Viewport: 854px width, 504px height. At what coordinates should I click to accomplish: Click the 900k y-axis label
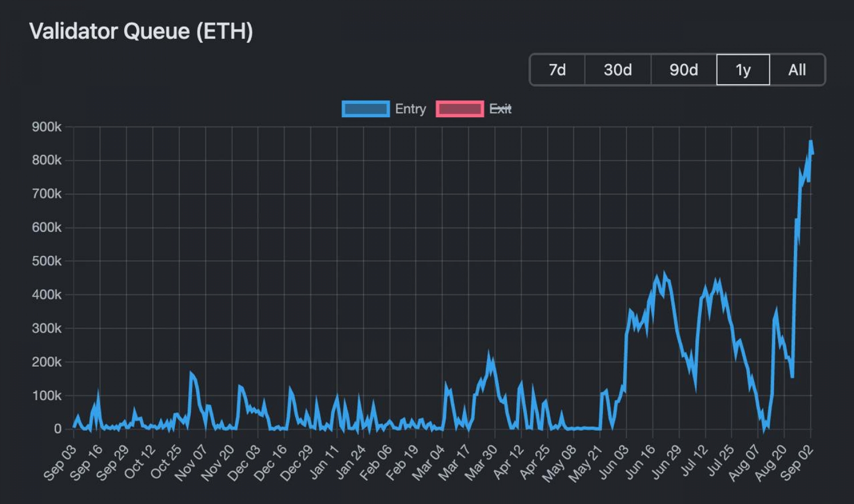(x=47, y=127)
